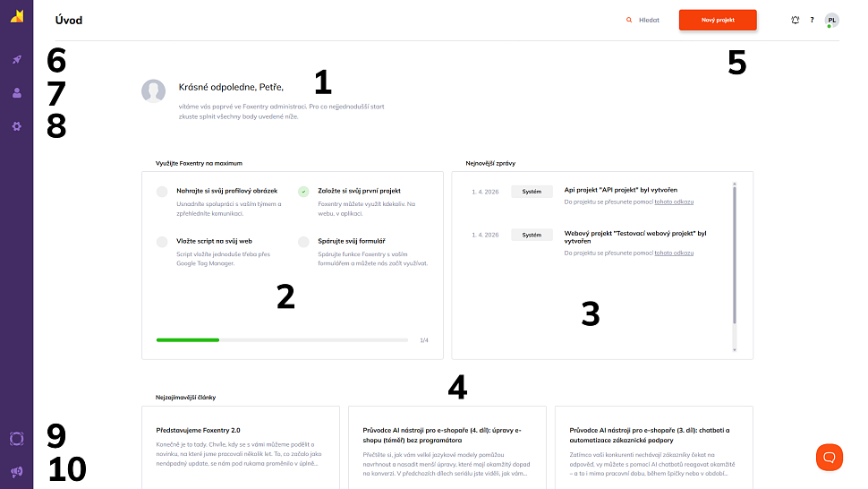This screenshot has height=489, width=868.
Task: Click the Hledat search field
Action: tap(649, 20)
